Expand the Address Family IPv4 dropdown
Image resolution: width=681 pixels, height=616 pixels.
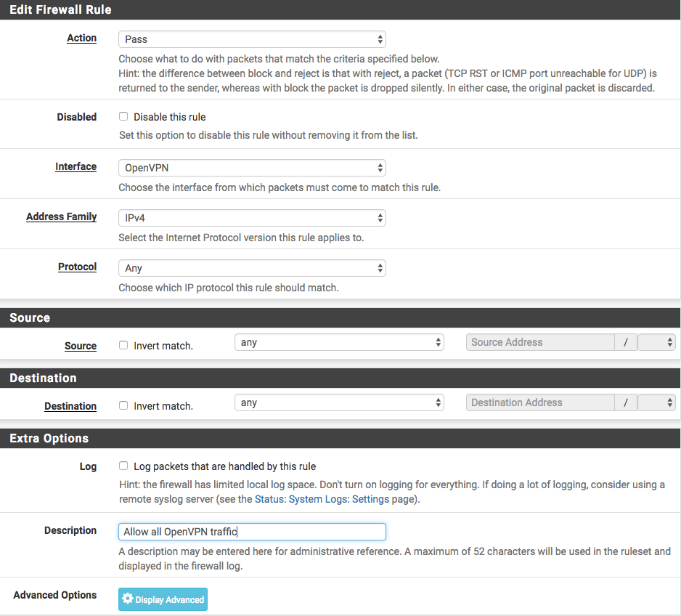[x=251, y=218]
